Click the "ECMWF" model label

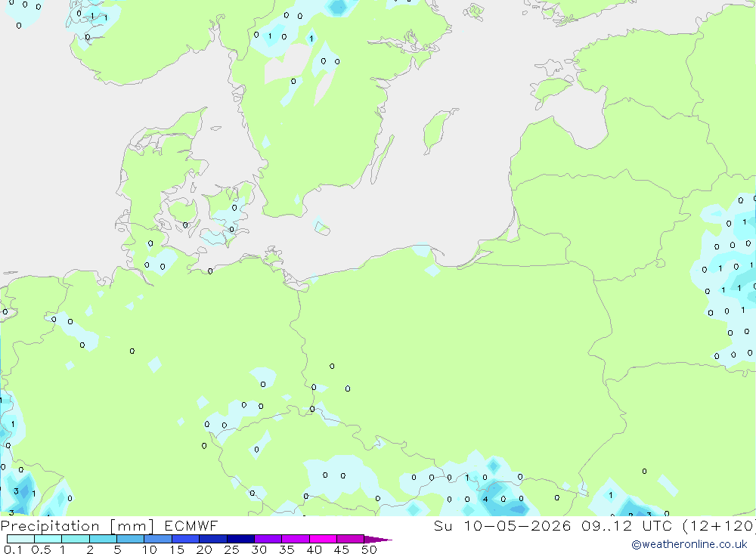[x=191, y=525]
